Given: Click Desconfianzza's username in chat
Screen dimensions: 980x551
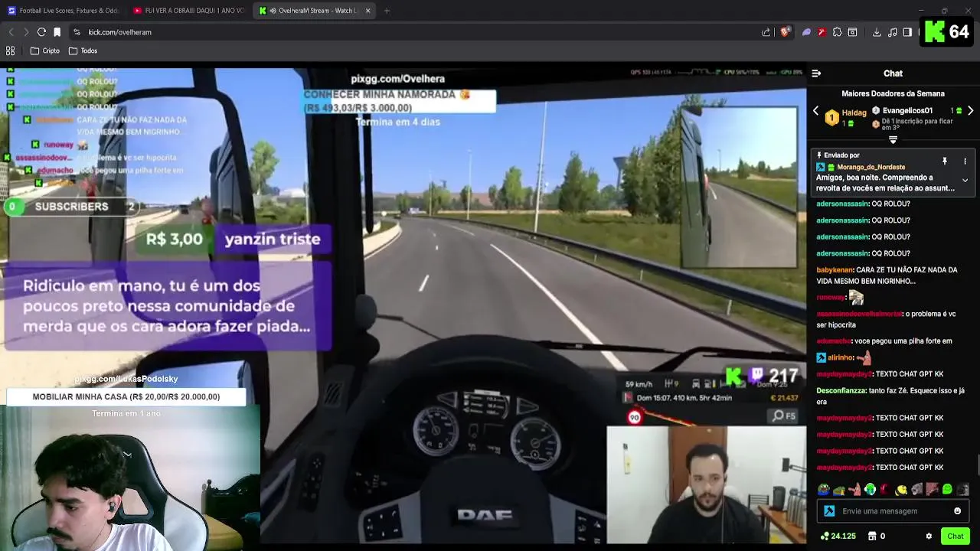Looking at the screenshot, I should [x=842, y=390].
